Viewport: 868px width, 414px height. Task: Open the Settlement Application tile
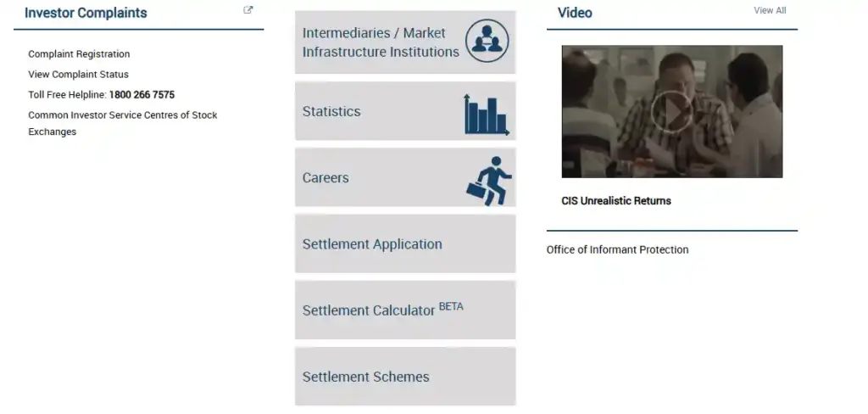tap(372, 244)
